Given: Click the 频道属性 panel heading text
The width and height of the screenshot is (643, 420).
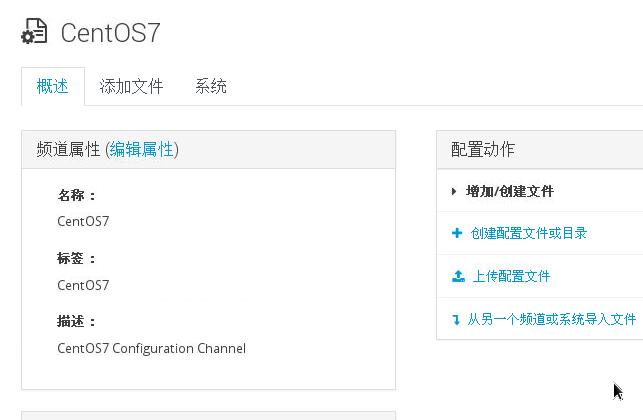Looking at the screenshot, I should point(68,149).
